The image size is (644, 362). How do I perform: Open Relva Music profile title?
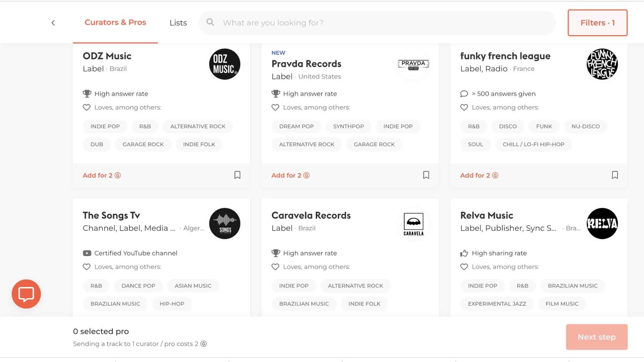tap(487, 215)
